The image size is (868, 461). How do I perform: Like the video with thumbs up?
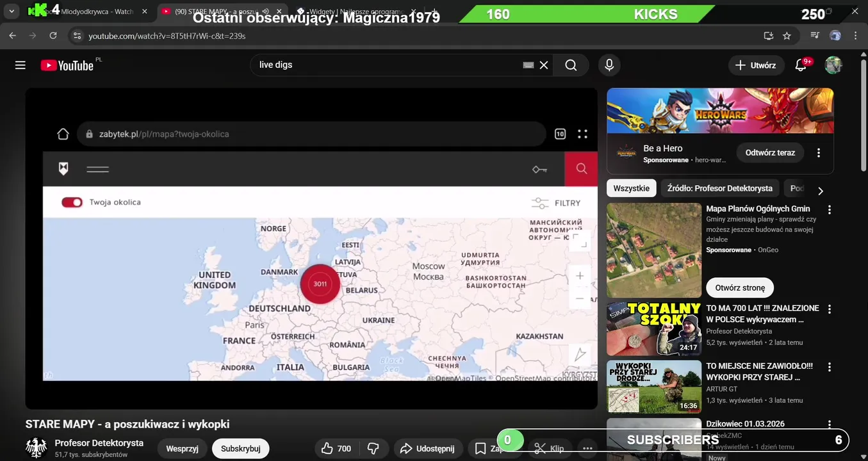point(336,449)
